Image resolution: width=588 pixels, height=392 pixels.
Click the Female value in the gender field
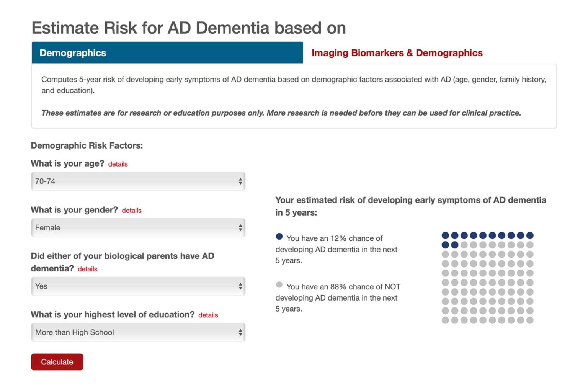[x=47, y=227]
